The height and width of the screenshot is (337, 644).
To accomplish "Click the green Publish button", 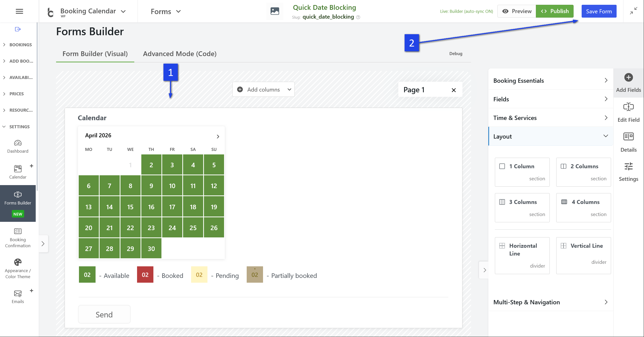I will [x=554, y=11].
